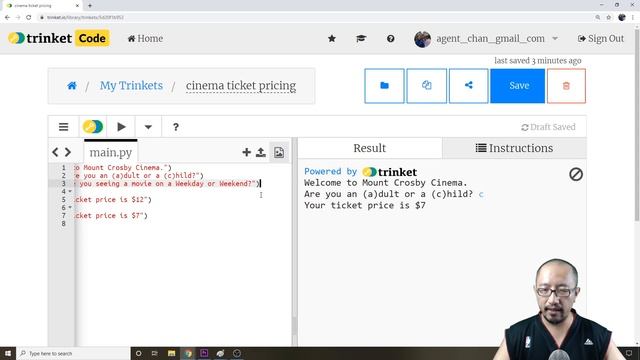Click the browser address bar
This screenshot has height=360, width=640.
314,17
